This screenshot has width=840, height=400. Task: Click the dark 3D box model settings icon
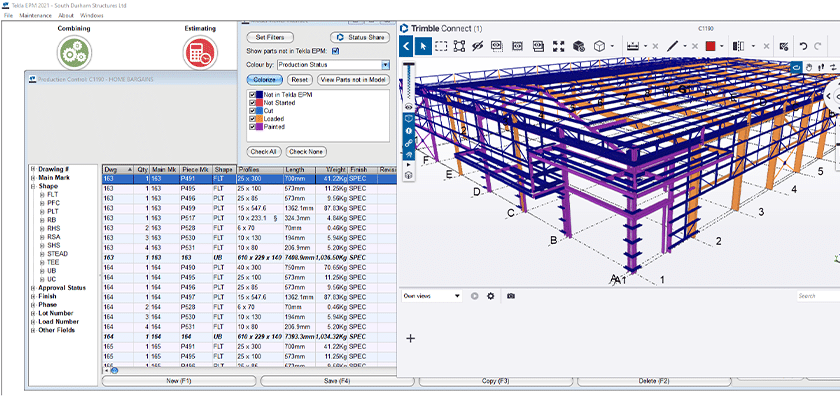click(x=578, y=47)
